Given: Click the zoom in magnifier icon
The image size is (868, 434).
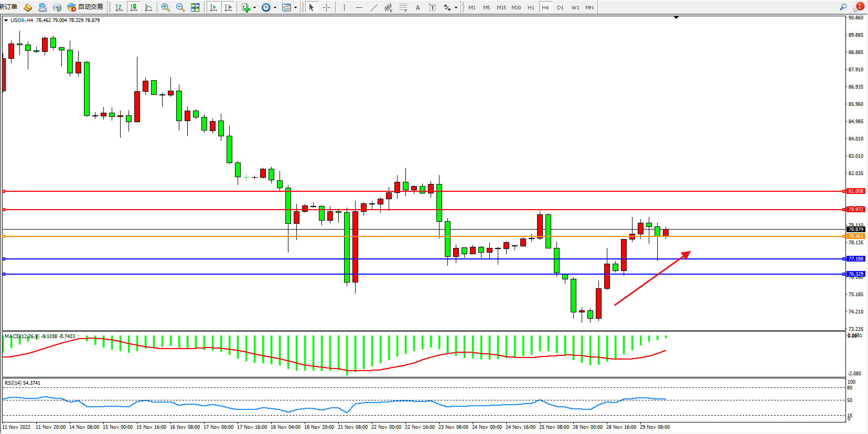Looking at the screenshot, I should [x=166, y=7].
